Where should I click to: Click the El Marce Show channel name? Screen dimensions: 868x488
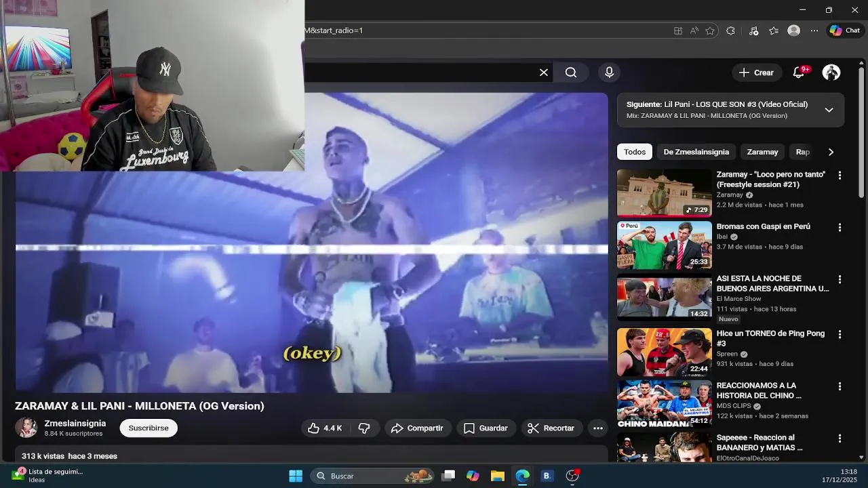[738, 299]
